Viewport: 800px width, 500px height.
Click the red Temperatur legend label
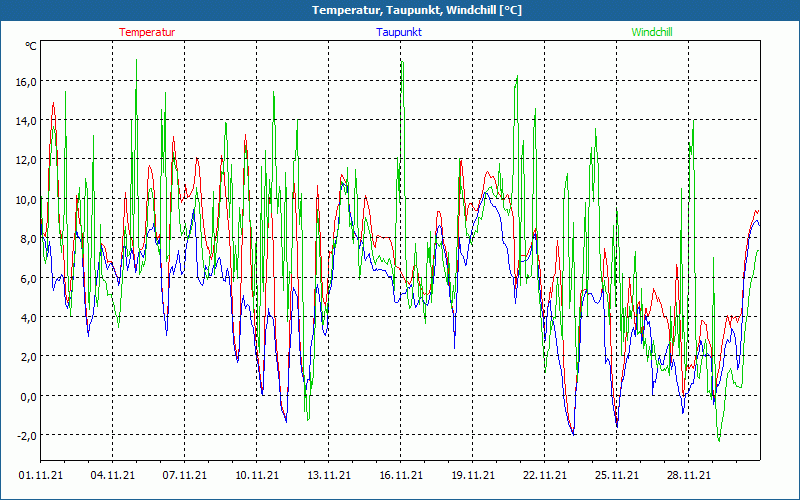point(147,32)
